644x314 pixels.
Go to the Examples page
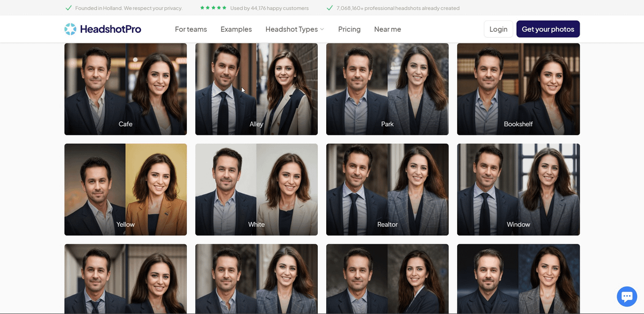(x=236, y=29)
